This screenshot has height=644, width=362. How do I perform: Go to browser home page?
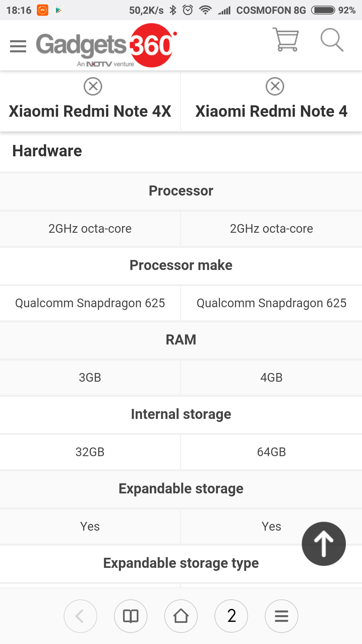tap(181, 616)
